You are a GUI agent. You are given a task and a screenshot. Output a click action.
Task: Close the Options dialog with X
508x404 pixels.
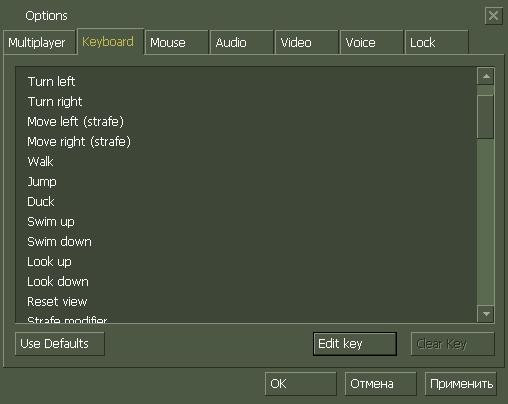[493, 16]
